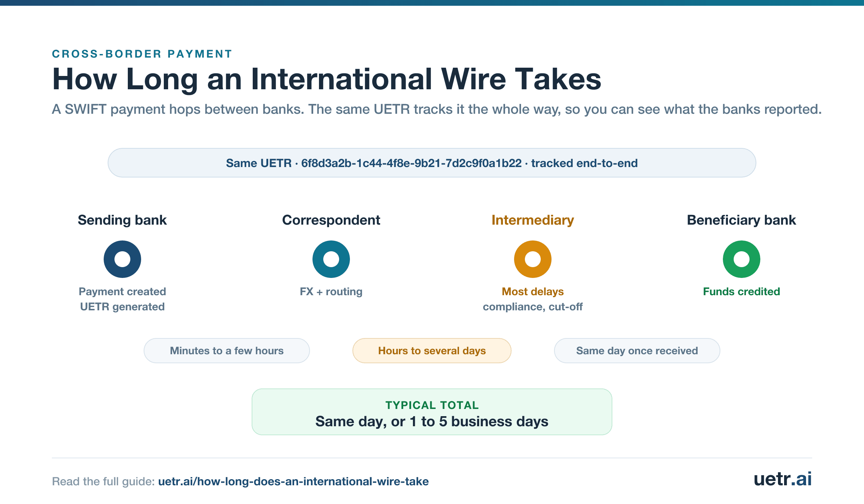
Task: Click the Typical Total summary box
Action: pyautogui.click(x=432, y=412)
